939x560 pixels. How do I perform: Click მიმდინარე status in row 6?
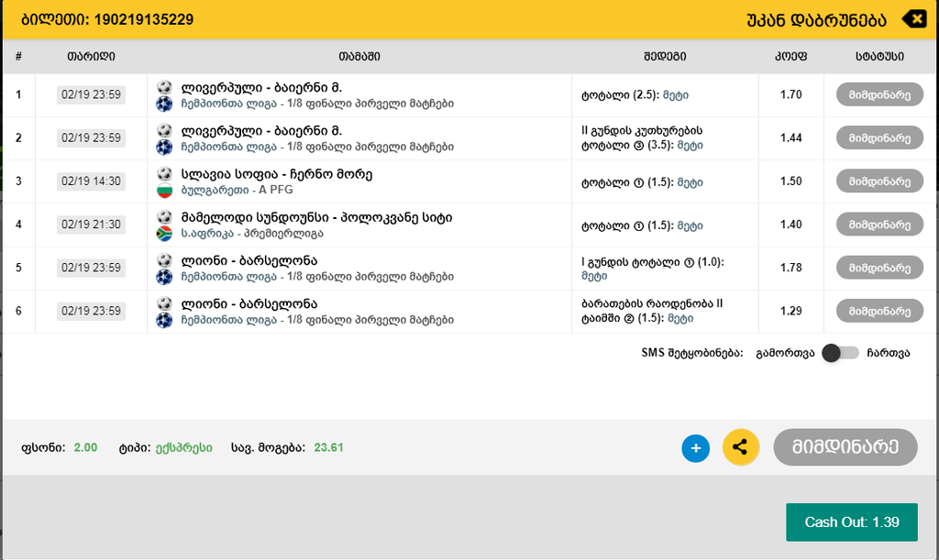coord(879,311)
